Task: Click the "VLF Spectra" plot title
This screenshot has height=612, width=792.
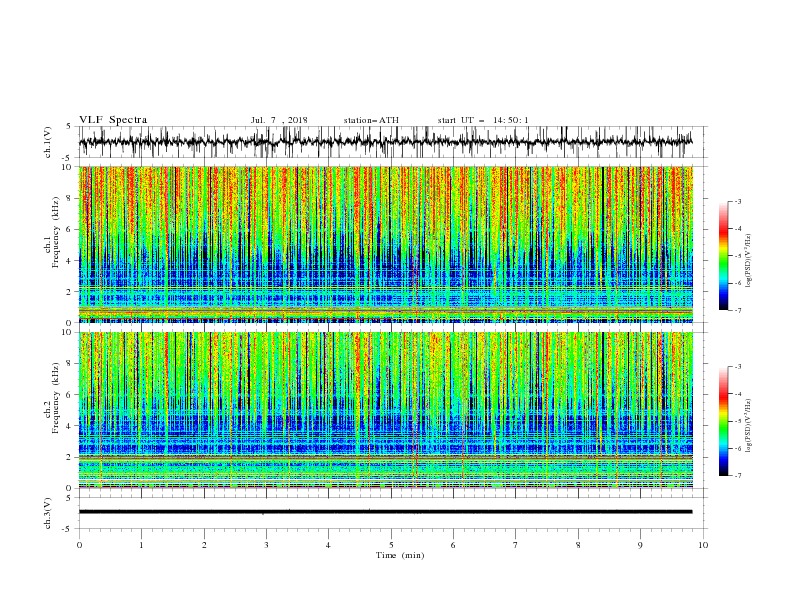Action: [113, 120]
